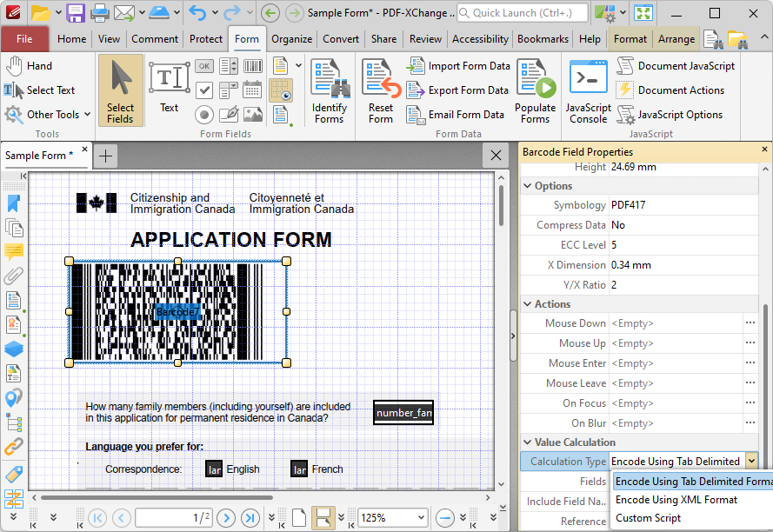
Task: Toggle the English correspondence checkbox field
Action: (x=214, y=469)
